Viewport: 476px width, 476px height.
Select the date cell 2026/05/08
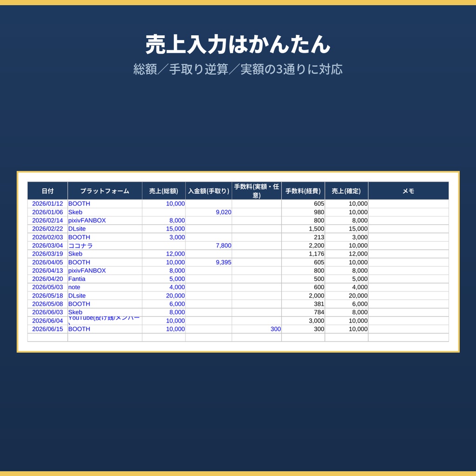pyautogui.click(x=48, y=304)
